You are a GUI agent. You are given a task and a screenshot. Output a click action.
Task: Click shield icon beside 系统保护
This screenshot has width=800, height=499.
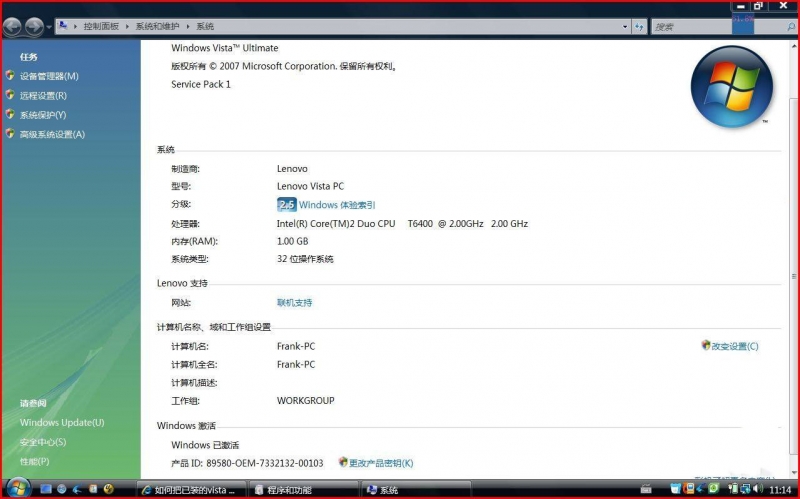(x=10, y=114)
